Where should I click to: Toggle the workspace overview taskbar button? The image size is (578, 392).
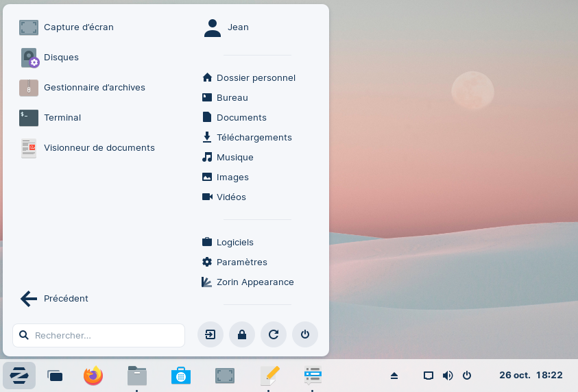click(x=55, y=376)
